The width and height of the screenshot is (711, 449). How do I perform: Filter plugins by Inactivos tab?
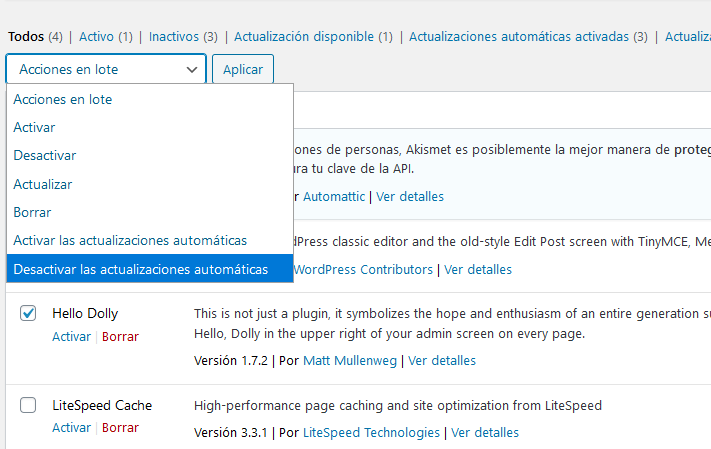point(176,37)
